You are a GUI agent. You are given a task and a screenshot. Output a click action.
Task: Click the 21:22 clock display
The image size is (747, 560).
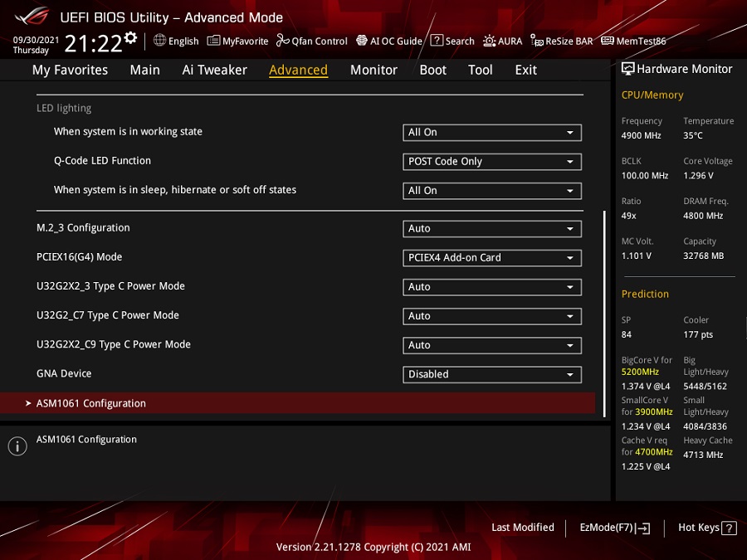(x=93, y=44)
